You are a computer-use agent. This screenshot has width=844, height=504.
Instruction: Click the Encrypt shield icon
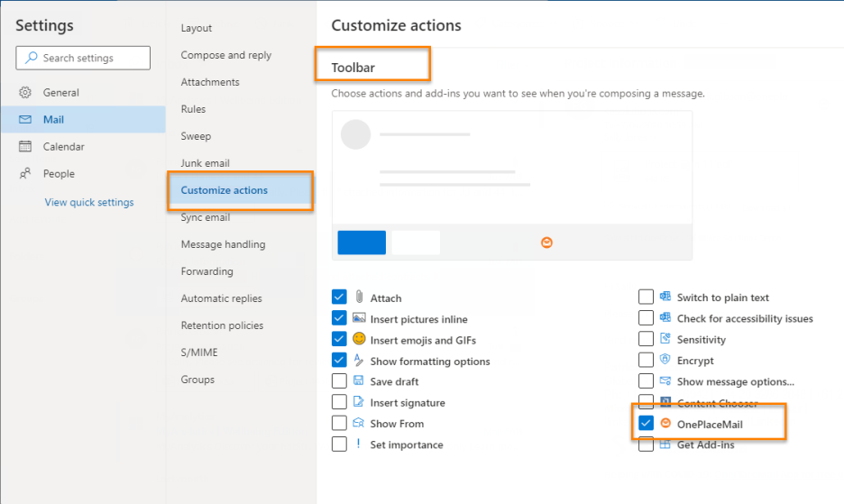pos(665,360)
